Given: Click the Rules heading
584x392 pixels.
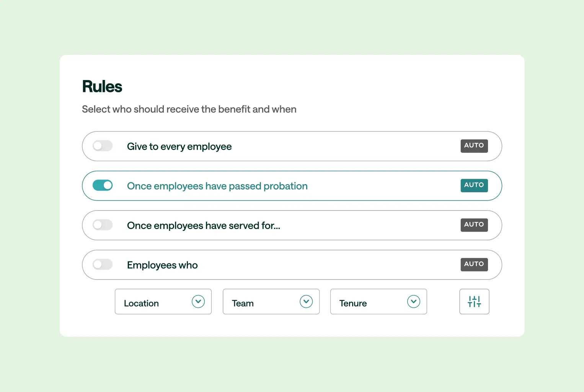Looking at the screenshot, I should click(x=102, y=86).
